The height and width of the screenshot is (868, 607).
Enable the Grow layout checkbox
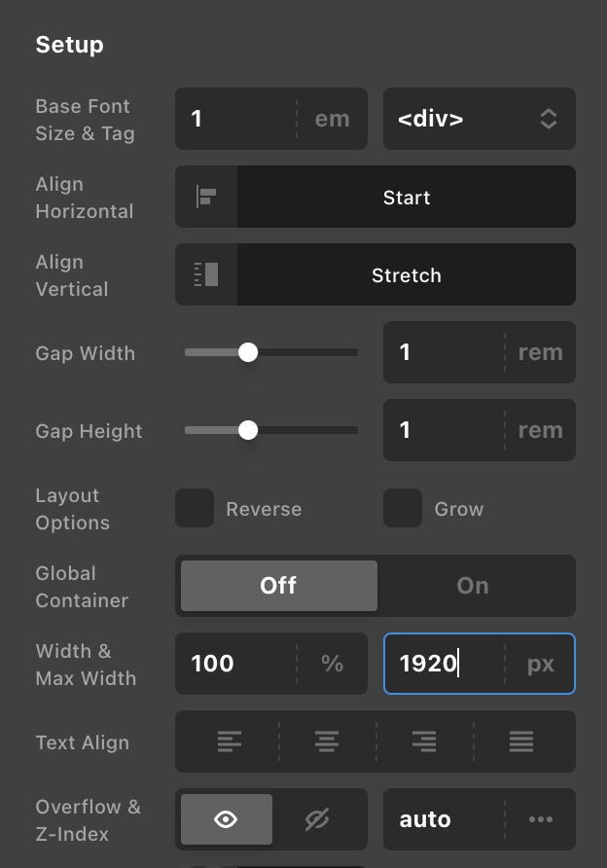point(403,508)
